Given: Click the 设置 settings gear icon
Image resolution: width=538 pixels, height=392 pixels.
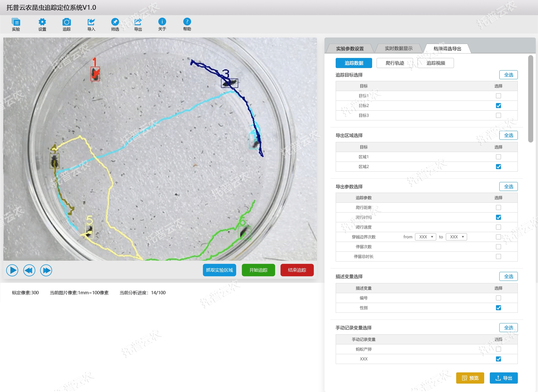Looking at the screenshot, I should [x=42, y=22].
